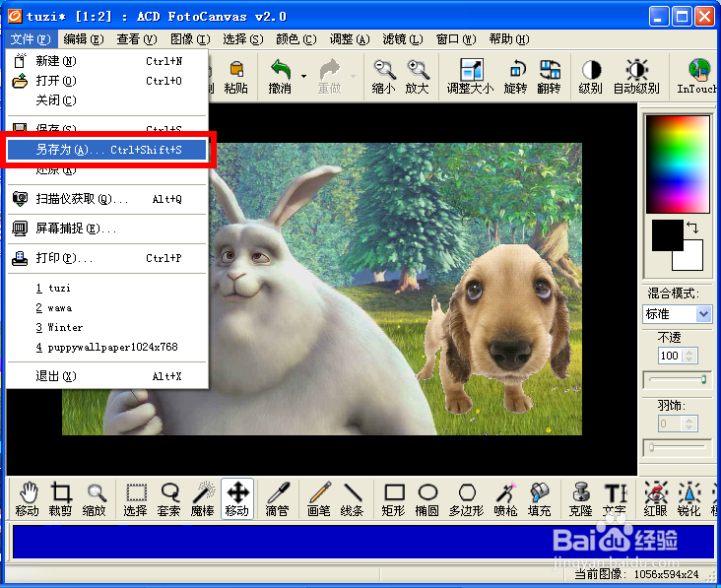This screenshot has height=588, width=721.
Task: Choose Print (打印) menu item
Action: tap(107, 258)
